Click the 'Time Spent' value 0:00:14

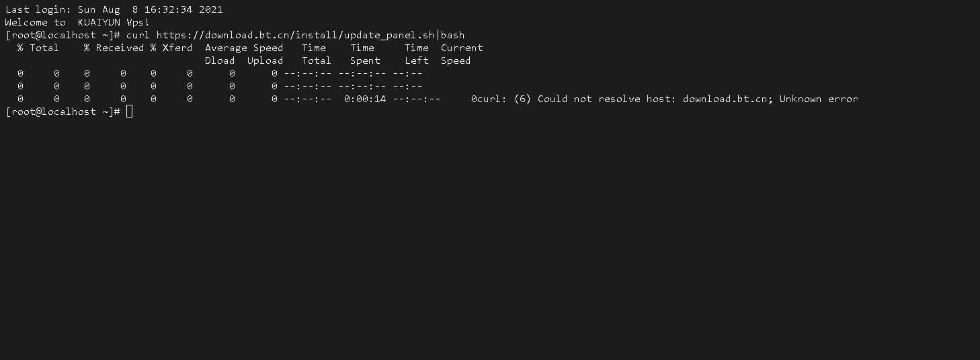(x=365, y=99)
